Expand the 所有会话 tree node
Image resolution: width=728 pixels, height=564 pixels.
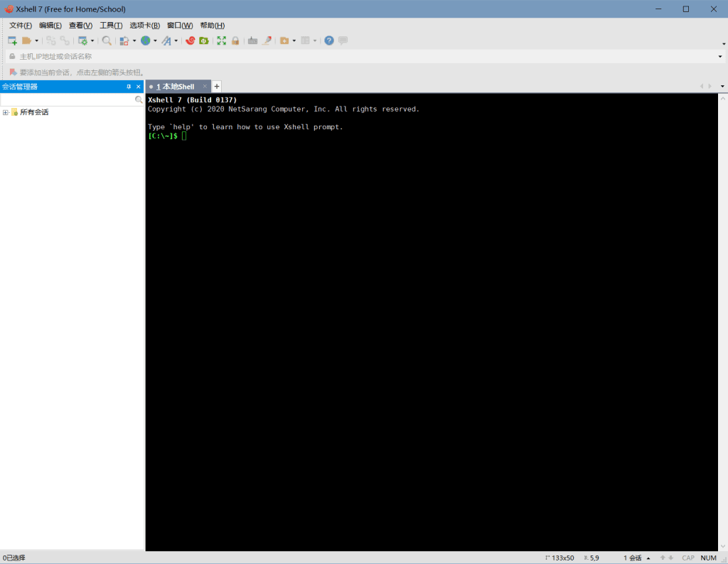[6, 112]
